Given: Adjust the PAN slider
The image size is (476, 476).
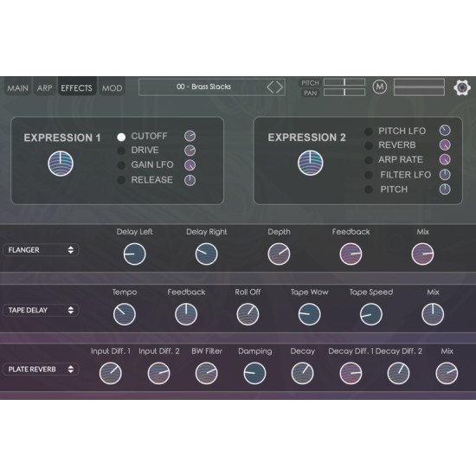Looking at the screenshot, I should (344, 92).
